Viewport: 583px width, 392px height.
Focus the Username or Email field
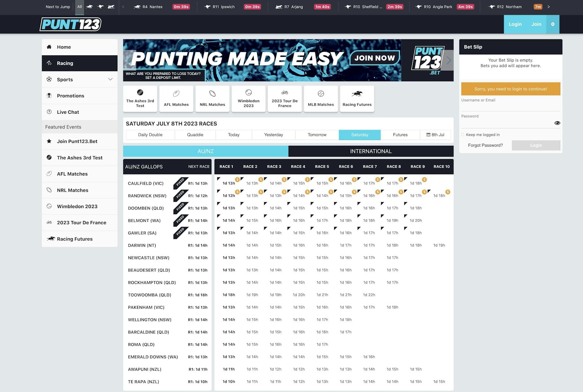pos(510,106)
